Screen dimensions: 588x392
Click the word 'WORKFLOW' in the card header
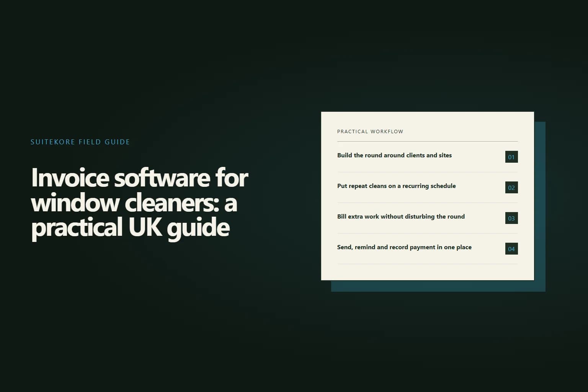[x=387, y=131]
